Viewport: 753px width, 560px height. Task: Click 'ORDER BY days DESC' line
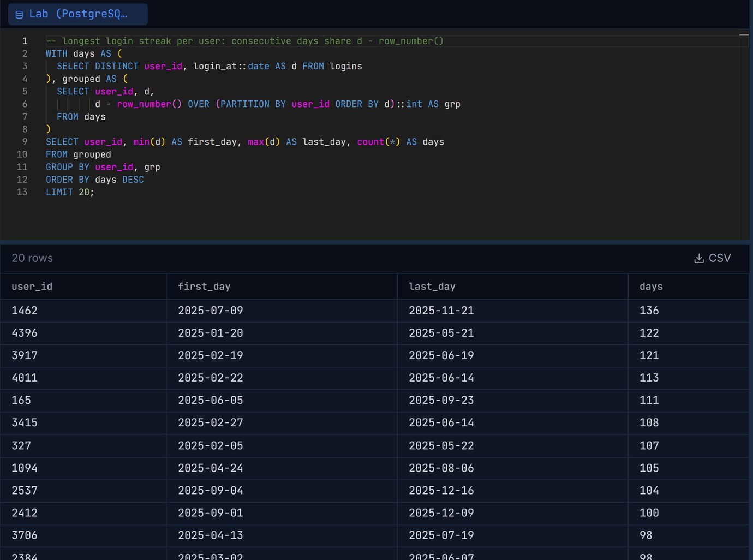tap(95, 180)
